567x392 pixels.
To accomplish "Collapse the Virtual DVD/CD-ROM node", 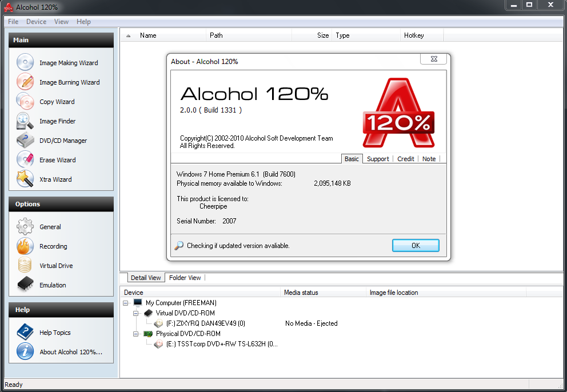I will click(x=135, y=313).
